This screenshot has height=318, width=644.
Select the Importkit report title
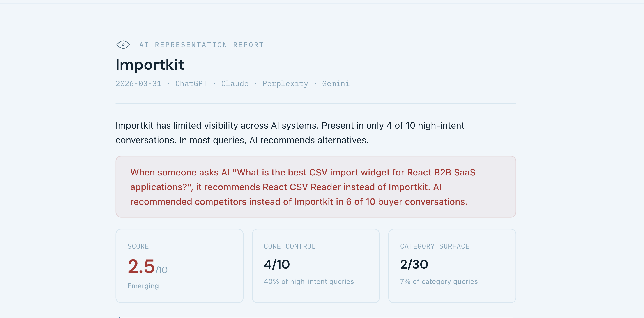150,65
